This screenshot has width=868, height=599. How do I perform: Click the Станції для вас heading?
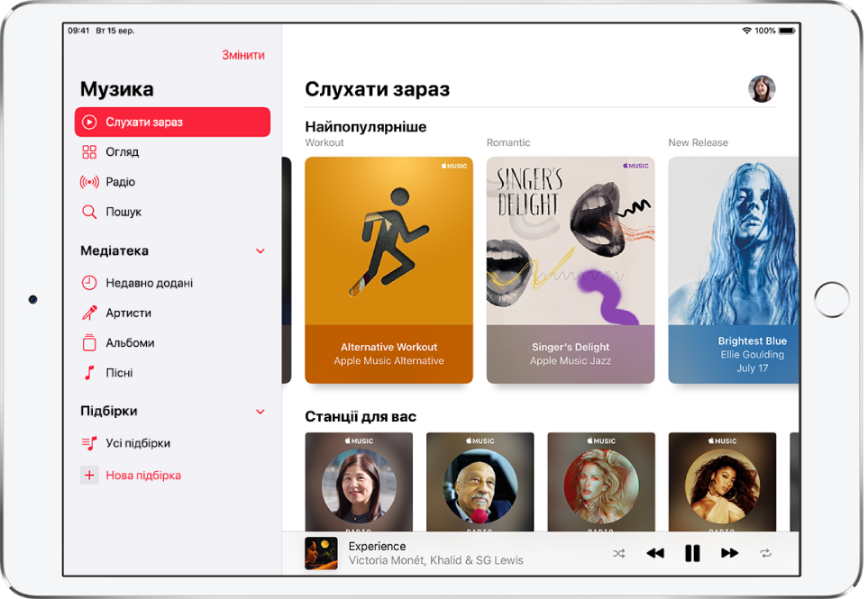point(361,416)
